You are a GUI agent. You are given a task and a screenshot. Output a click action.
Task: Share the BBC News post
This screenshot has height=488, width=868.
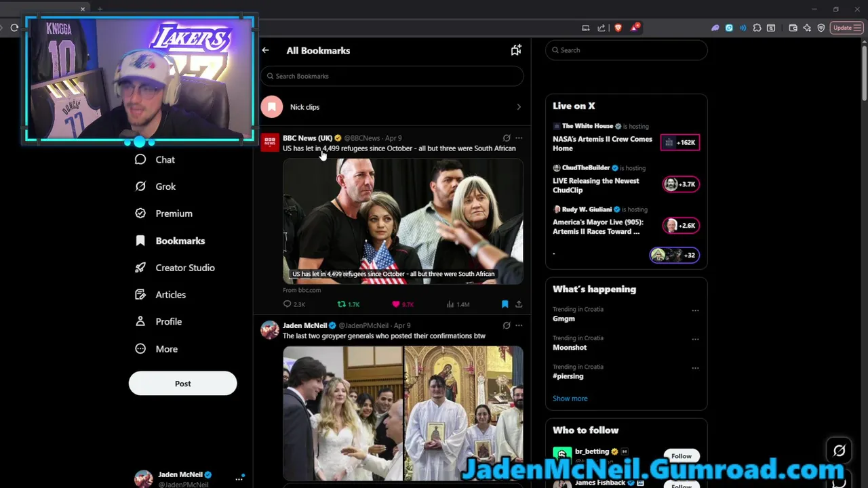pyautogui.click(x=519, y=304)
